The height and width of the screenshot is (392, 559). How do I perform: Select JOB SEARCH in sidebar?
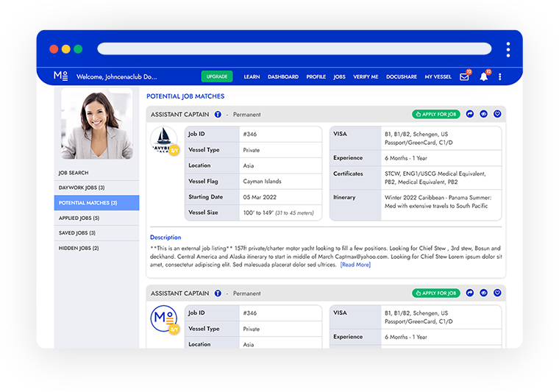pos(96,173)
